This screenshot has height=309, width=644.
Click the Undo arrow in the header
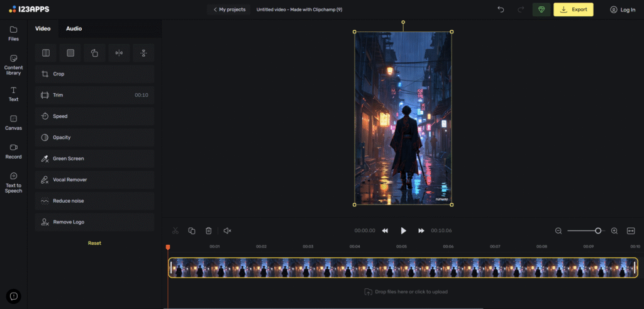(x=501, y=9)
